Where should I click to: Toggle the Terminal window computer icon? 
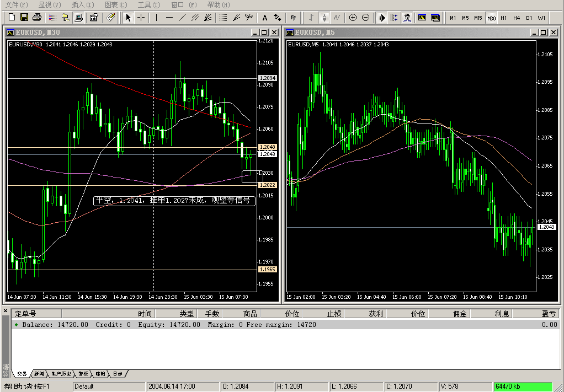click(78, 17)
